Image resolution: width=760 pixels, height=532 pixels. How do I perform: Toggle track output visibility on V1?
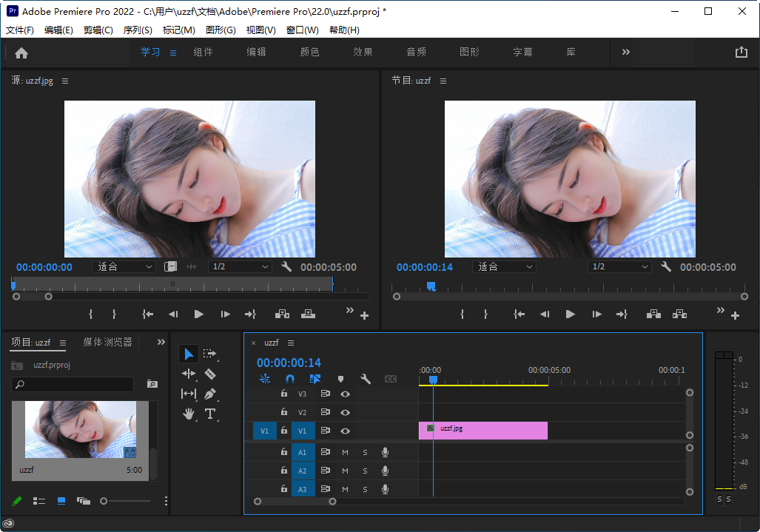(x=345, y=430)
